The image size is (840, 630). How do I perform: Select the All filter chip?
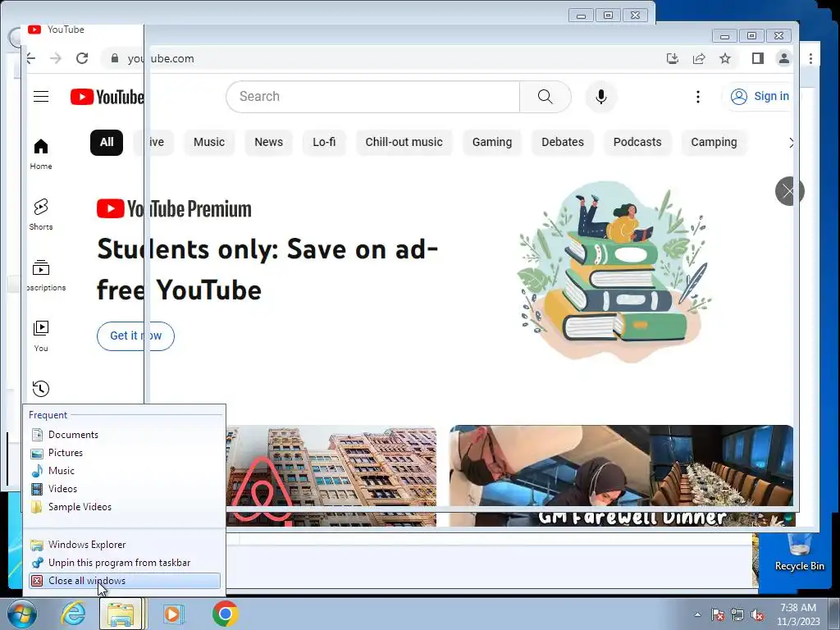[107, 143]
